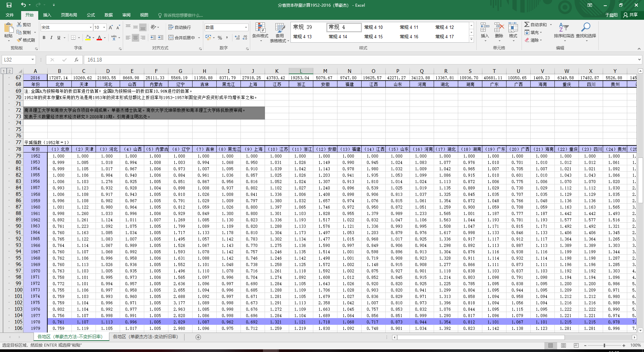Switch to the 公式 ribbon tab
The height and width of the screenshot is (352, 644).
tap(91, 15)
